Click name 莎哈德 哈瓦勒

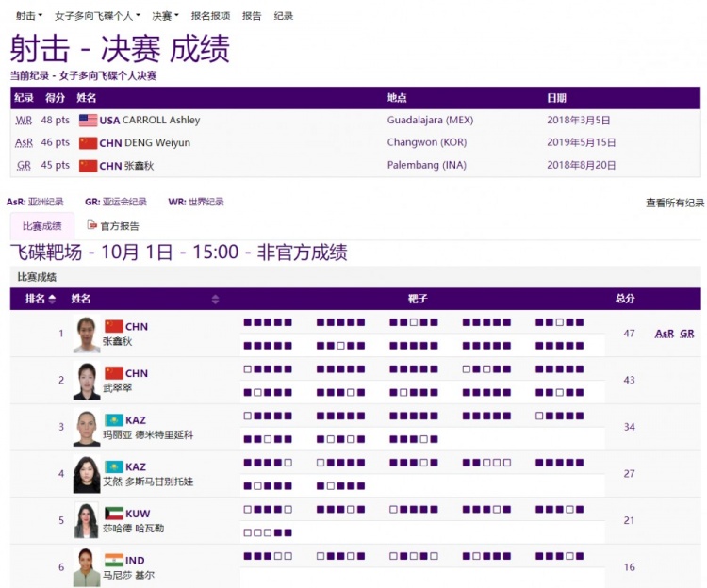[x=134, y=528]
